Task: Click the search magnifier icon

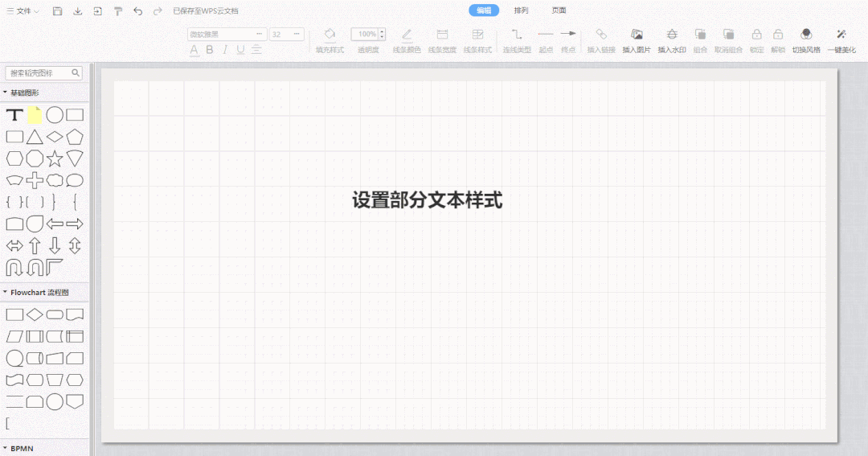Action: [76, 72]
